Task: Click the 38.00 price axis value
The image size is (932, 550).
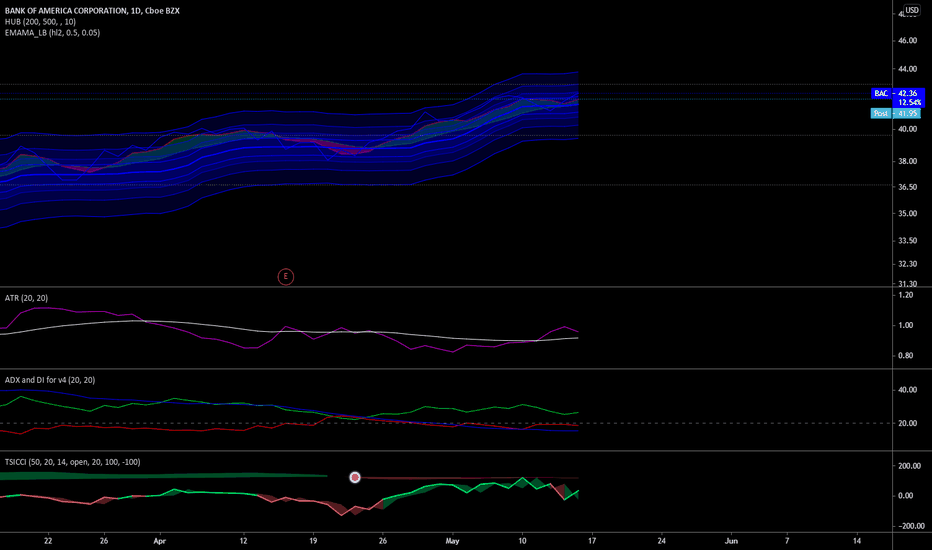Action: pyautogui.click(x=908, y=161)
